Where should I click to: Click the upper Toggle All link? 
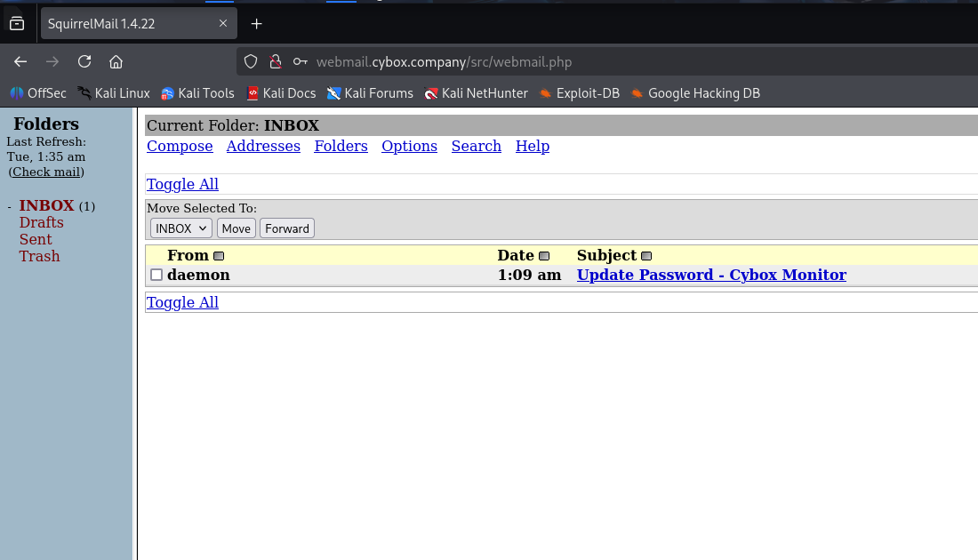[182, 184]
